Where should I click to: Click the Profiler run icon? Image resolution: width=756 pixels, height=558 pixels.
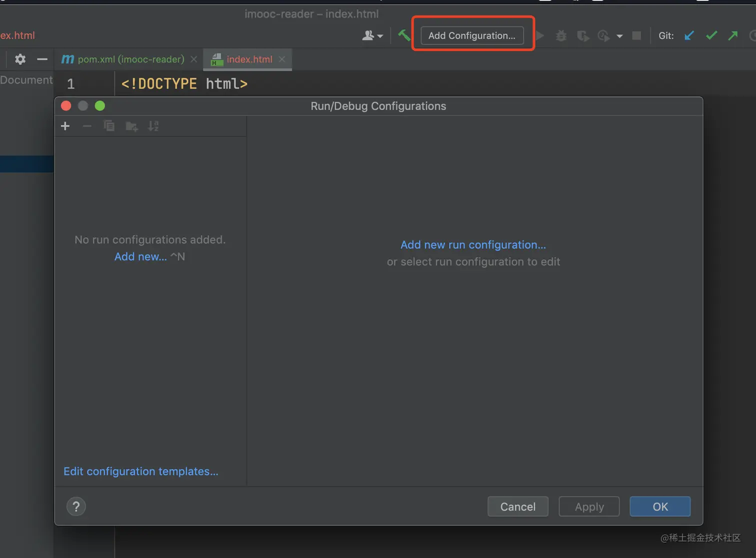[x=603, y=35]
